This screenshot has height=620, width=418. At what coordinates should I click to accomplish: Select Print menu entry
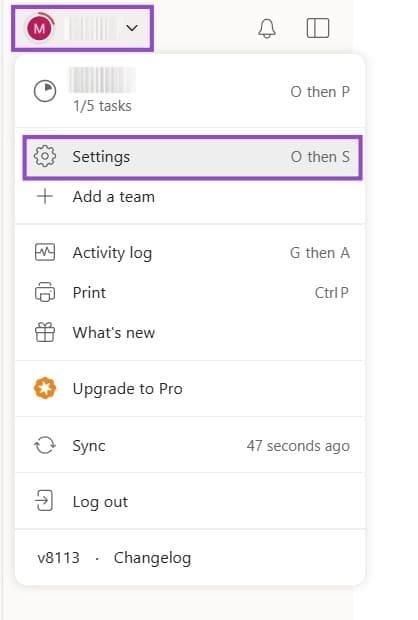coord(190,293)
